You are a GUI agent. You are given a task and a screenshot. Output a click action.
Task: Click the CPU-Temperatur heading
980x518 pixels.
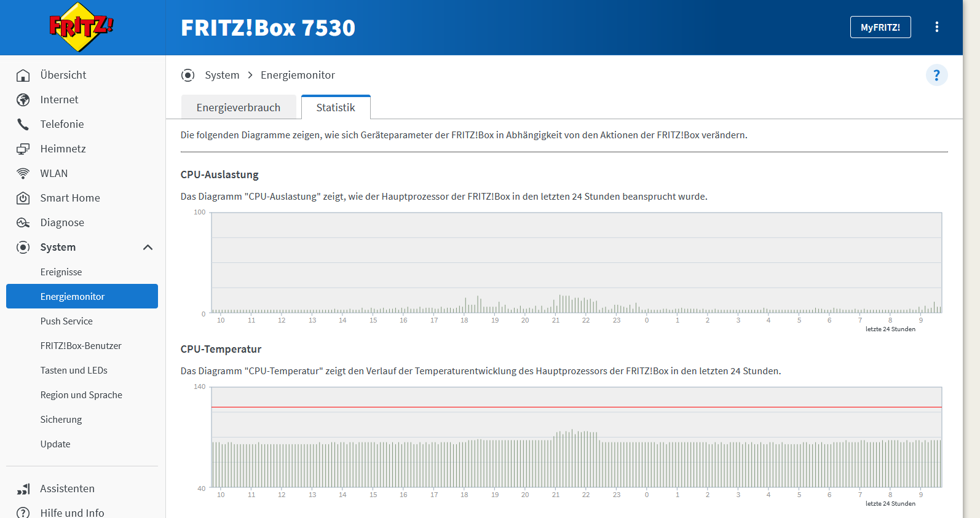(x=221, y=349)
